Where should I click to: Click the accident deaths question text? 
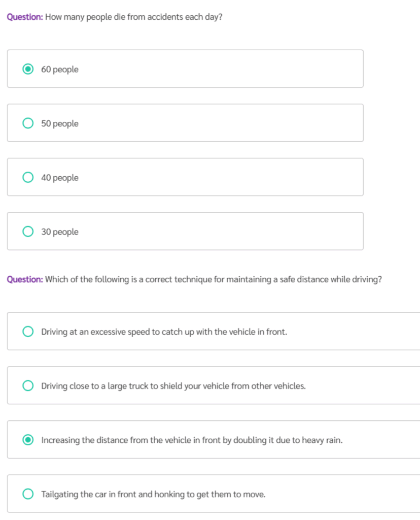coord(134,17)
